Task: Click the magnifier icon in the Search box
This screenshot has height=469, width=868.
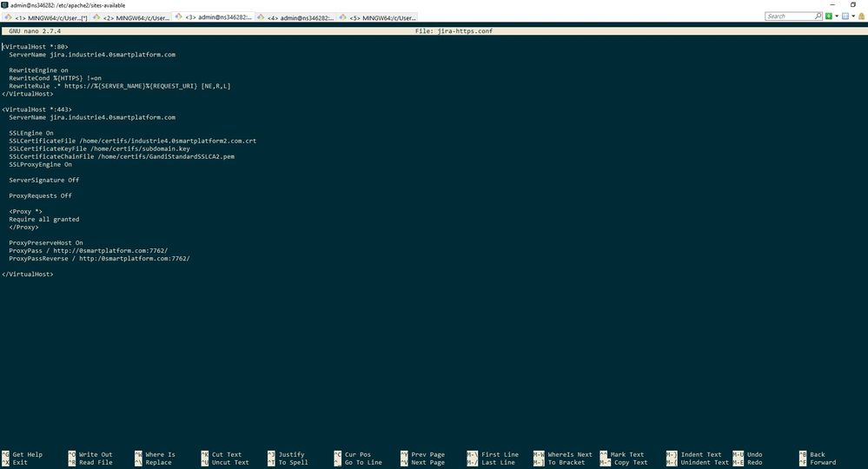Action: click(x=818, y=16)
